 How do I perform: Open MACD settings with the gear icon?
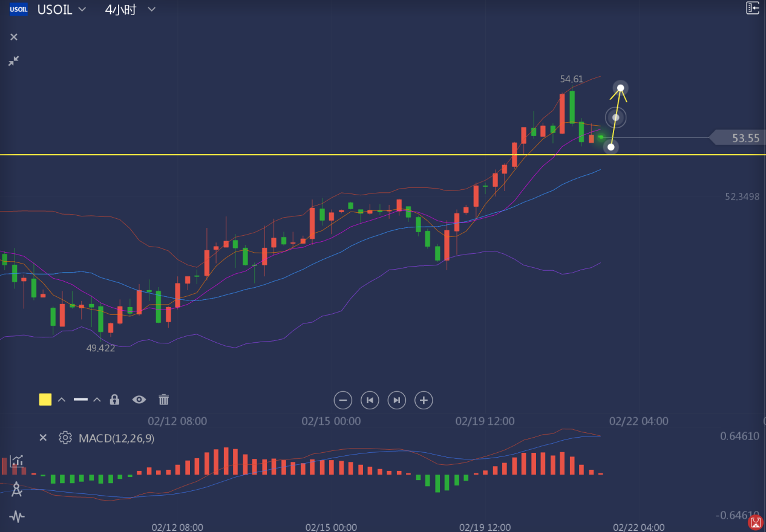point(65,438)
